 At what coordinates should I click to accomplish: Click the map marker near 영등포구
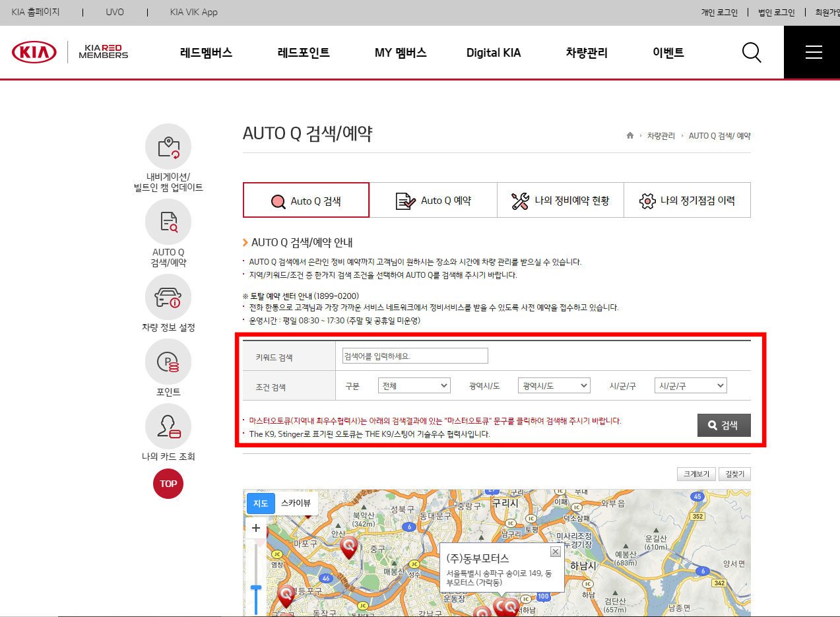[286, 596]
